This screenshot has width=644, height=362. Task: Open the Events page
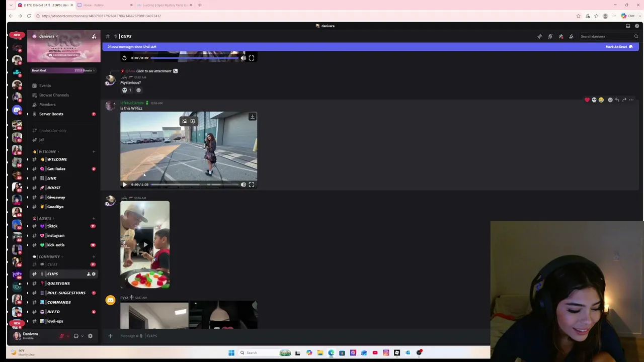(x=63, y=85)
